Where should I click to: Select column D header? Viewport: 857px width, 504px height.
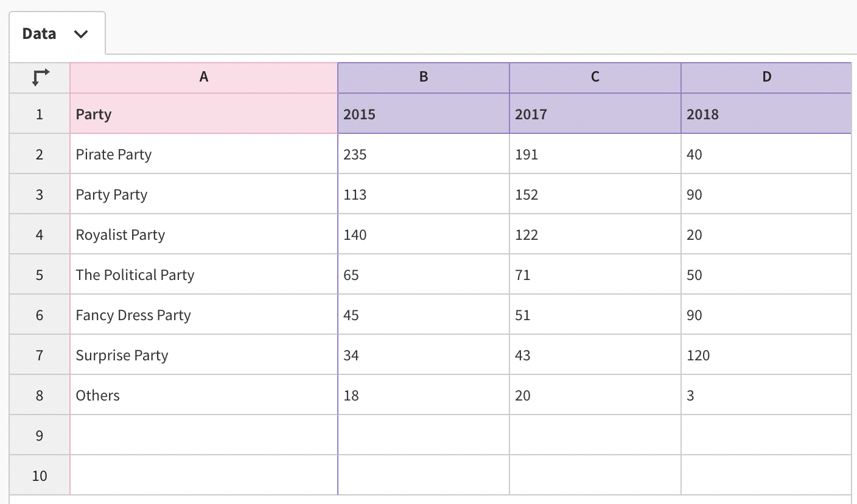point(766,77)
